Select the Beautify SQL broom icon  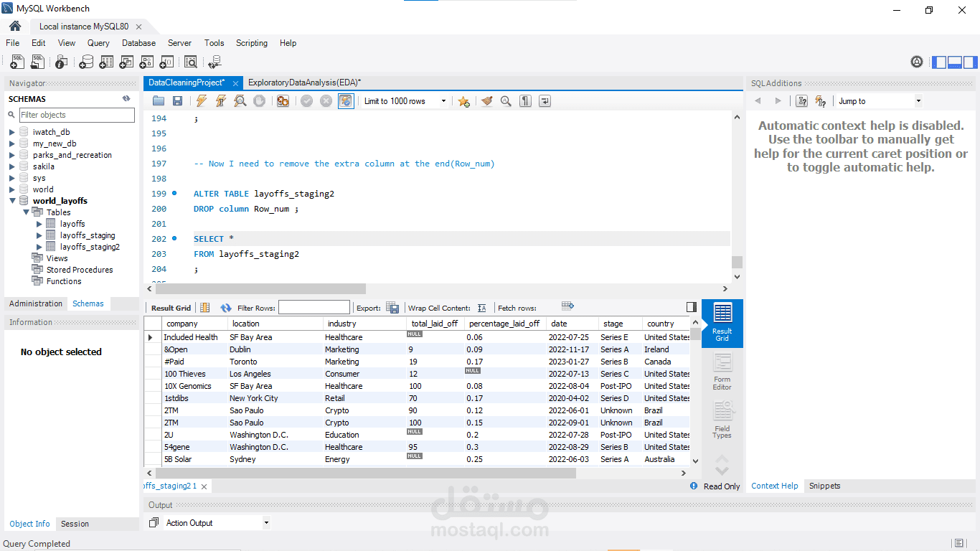click(487, 100)
